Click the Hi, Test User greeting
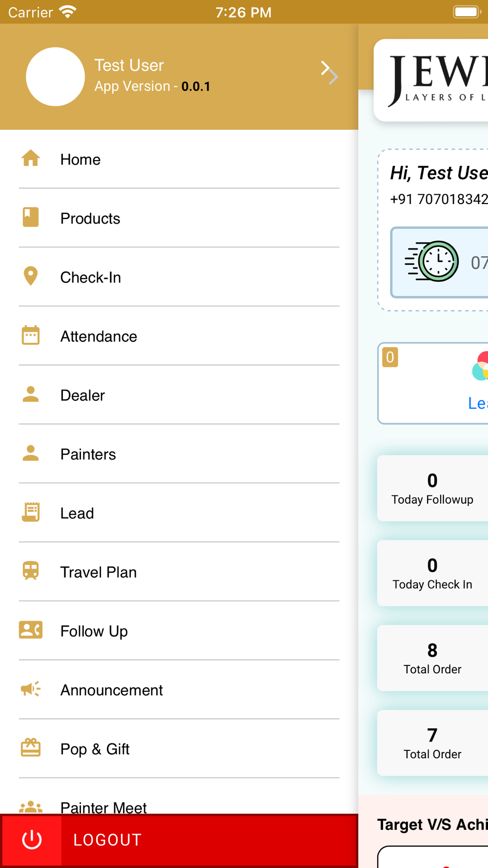This screenshot has height=868, width=488. (439, 173)
